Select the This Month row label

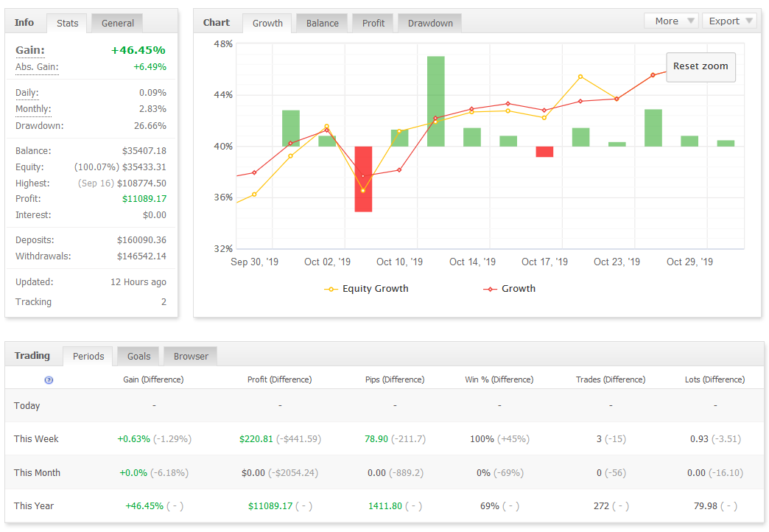[38, 472]
